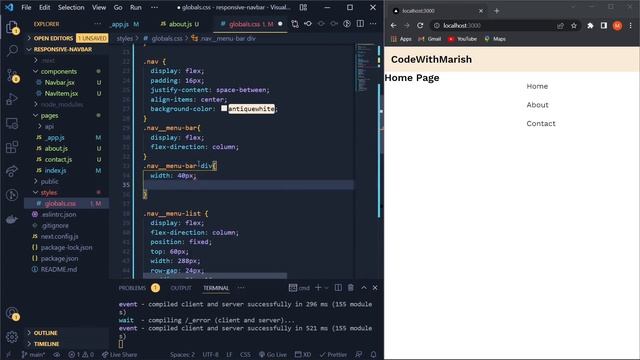Open Navbar.jsx in explorer
Screen dimensions: 640x360
coord(60,82)
